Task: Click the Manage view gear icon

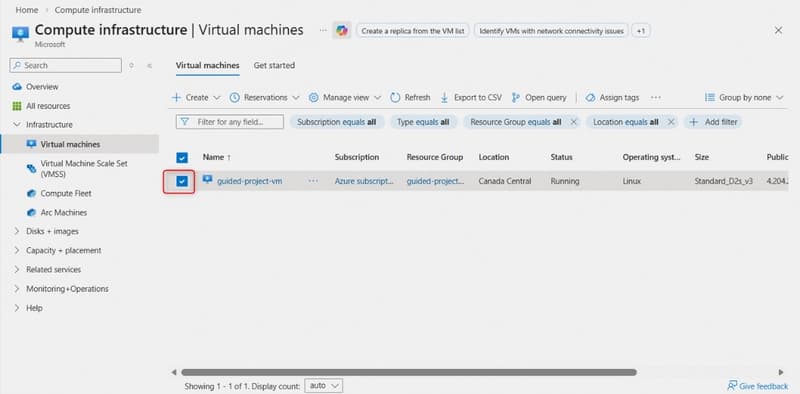Action: [314, 97]
